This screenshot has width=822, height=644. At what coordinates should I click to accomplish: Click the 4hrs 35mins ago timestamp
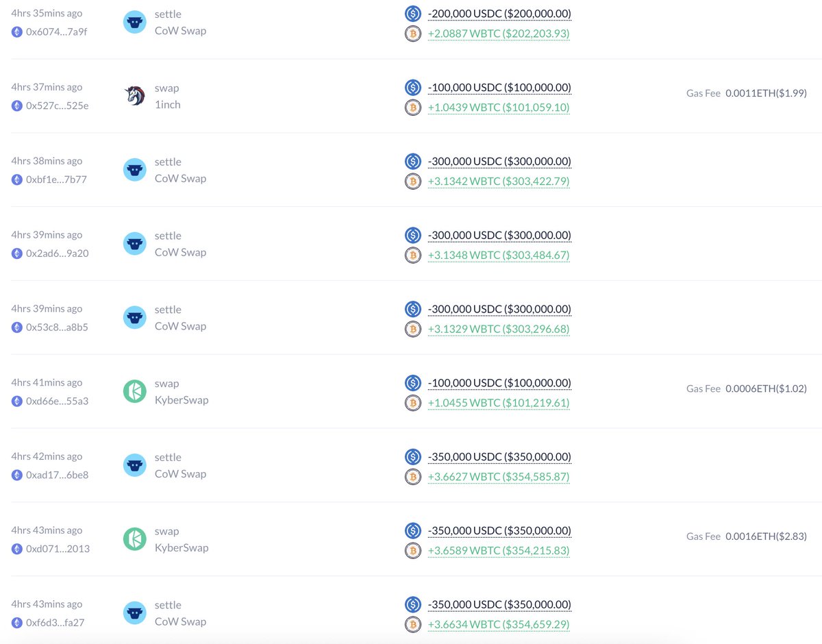(x=47, y=13)
